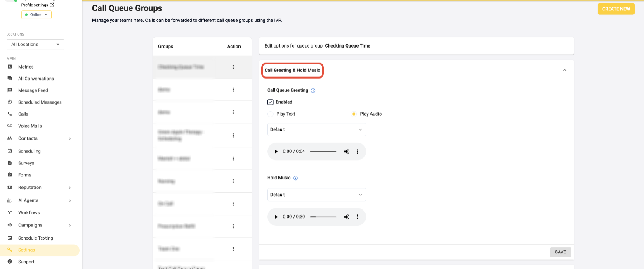The image size is (644, 269).
Task: Click the Hold Music audio progress slider
Action: pyautogui.click(x=323, y=217)
